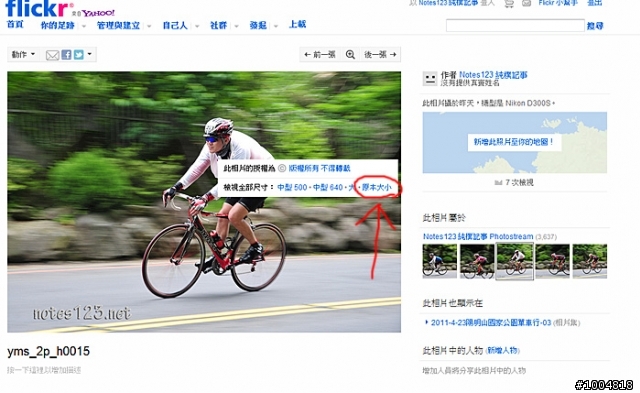
Task: Open second photostream thumbnail, cyclist in pink jersey
Action: 477,261
